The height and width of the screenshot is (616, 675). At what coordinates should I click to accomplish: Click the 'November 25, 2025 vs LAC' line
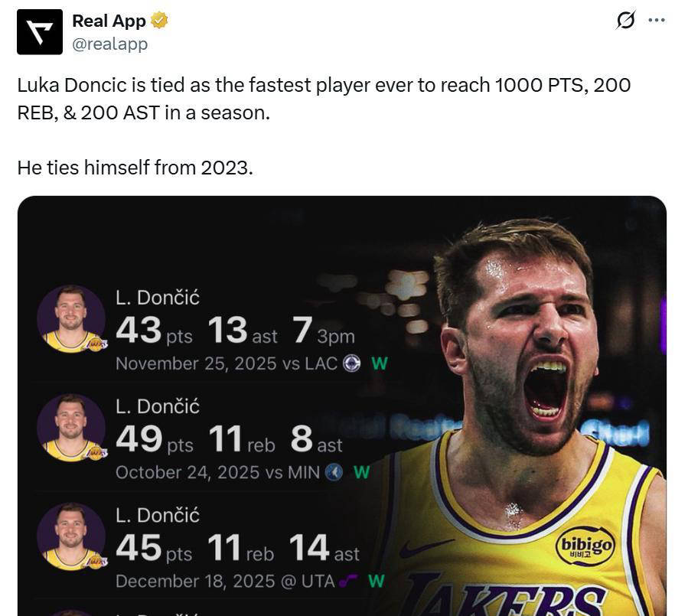[226, 363]
